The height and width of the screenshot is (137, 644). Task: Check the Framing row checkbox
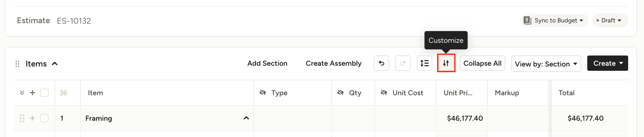(x=44, y=118)
